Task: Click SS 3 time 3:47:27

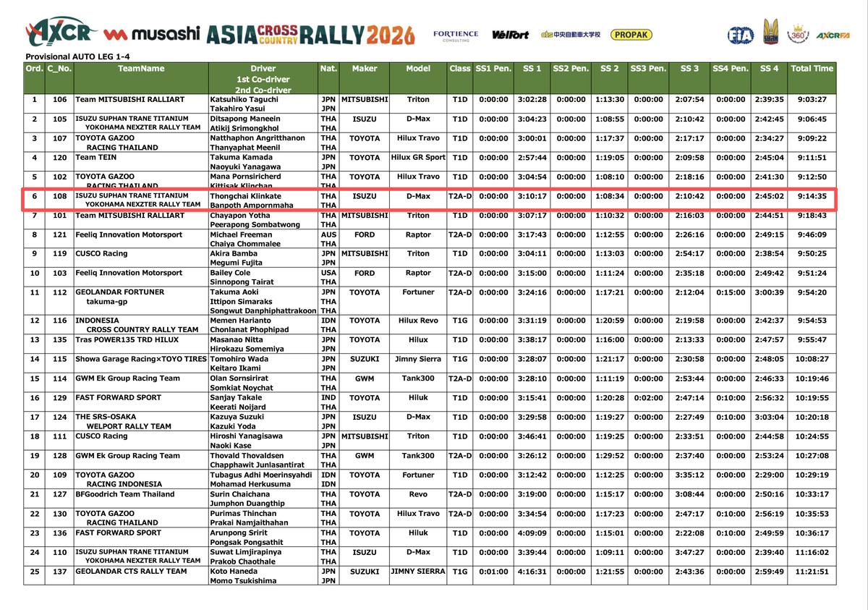Action: [x=689, y=552]
